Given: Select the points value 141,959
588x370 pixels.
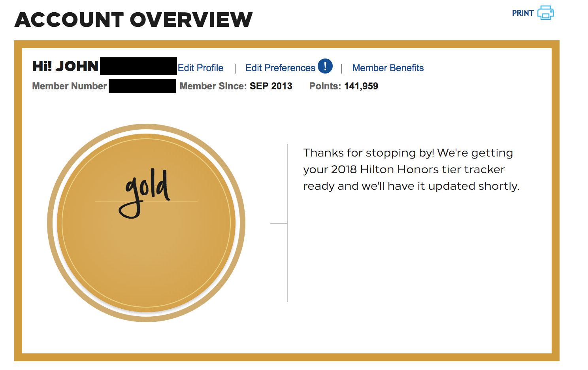Looking at the screenshot, I should 361,86.
